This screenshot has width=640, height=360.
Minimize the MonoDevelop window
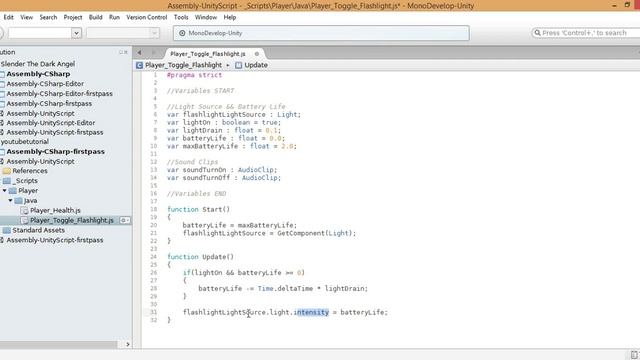614,5
